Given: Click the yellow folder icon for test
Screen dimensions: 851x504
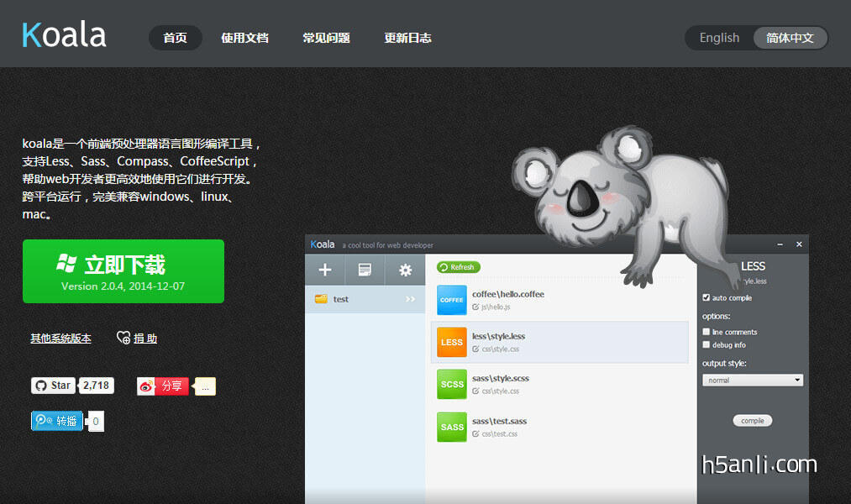Looking at the screenshot, I should [x=321, y=299].
